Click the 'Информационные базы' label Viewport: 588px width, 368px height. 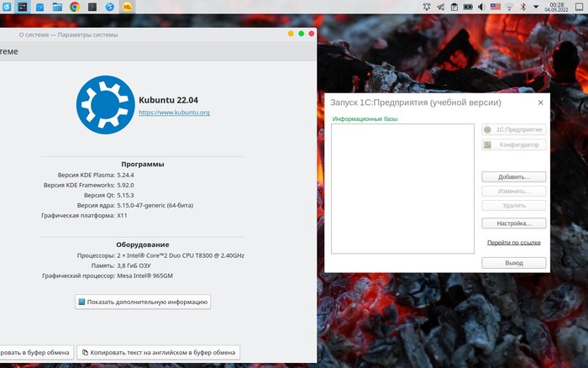(x=365, y=119)
